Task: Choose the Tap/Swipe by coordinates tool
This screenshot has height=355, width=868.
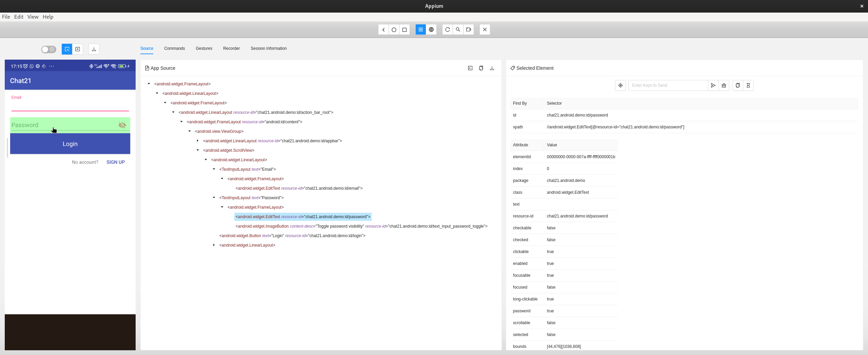Action: [x=78, y=49]
